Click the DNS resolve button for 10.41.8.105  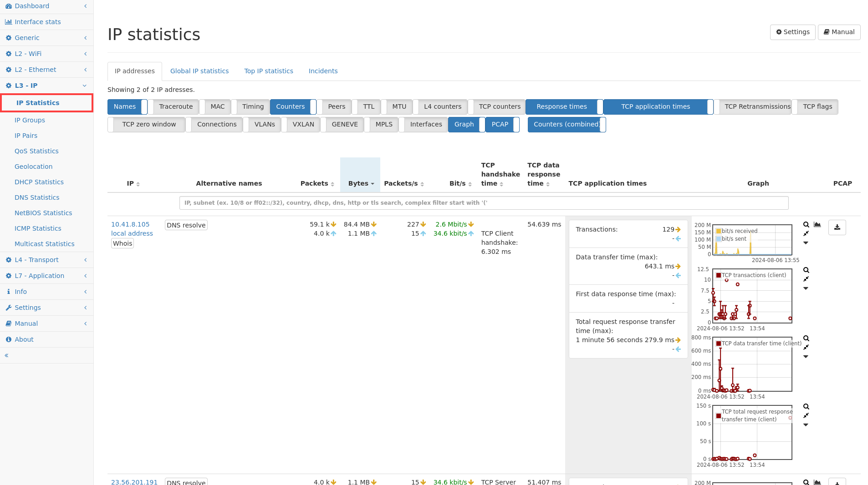point(186,225)
